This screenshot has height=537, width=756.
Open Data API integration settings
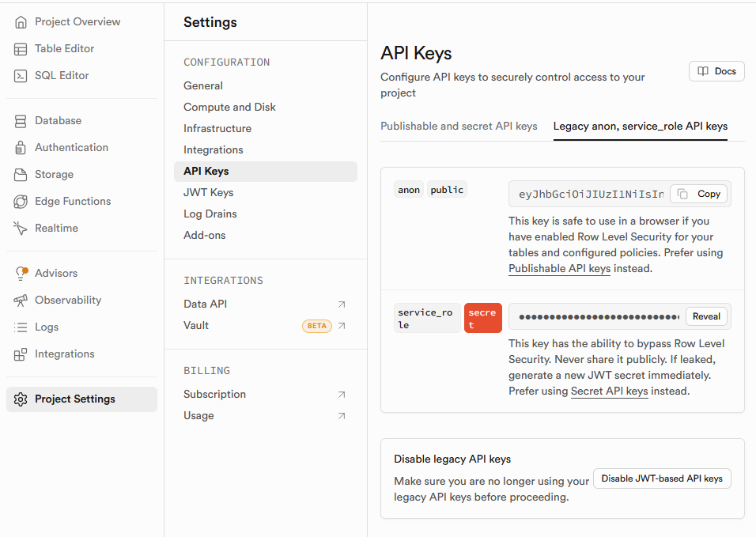point(206,304)
